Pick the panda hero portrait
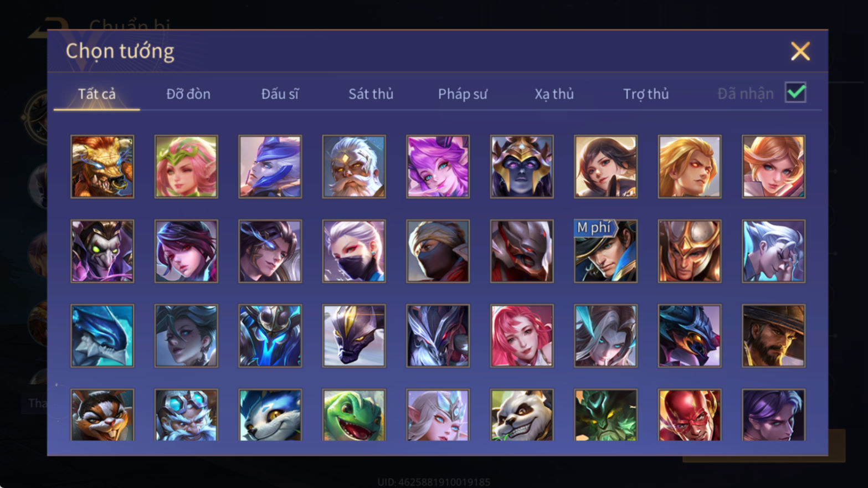The height and width of the screenshot is (488, 868). (x=522, y=415)
